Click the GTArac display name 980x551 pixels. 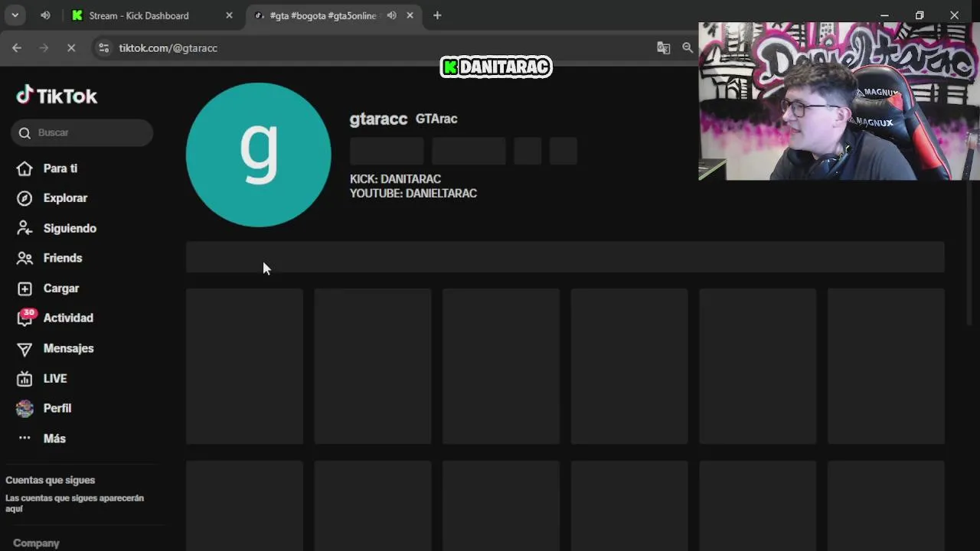(436, 119)
